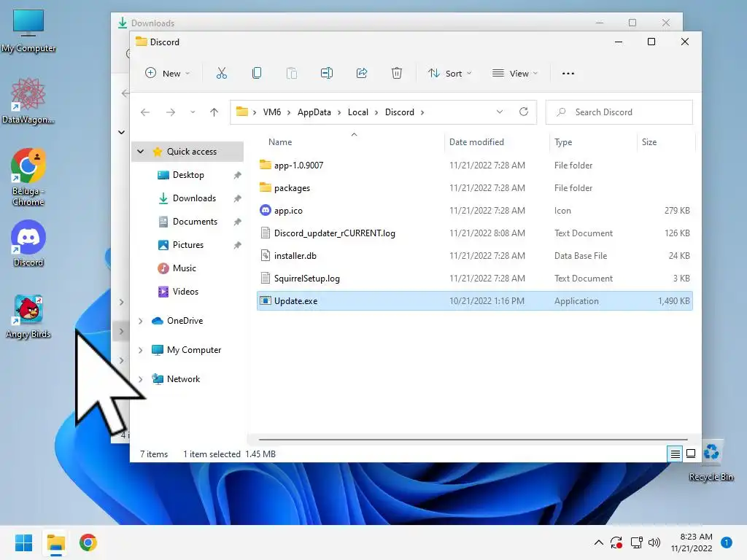Click File Explorer on the taskbar
The width and height of the screenshot is (747, 560).
55,542
